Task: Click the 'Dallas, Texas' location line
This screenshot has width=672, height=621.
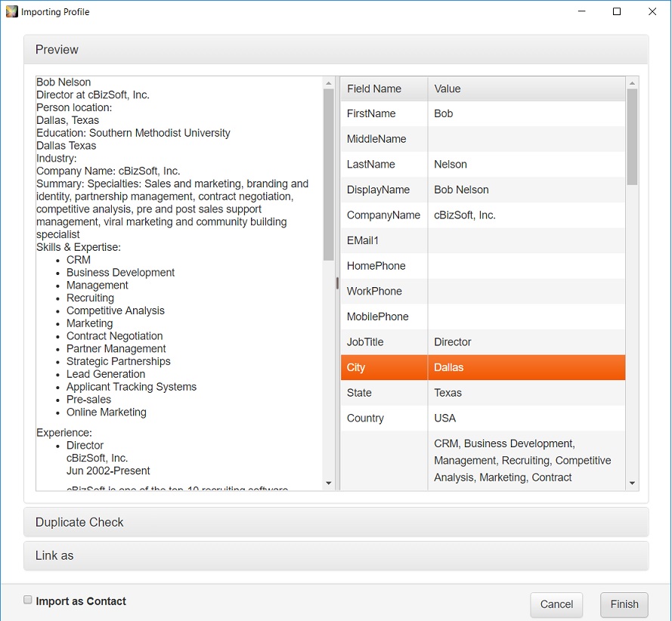Action: [67, 120]
